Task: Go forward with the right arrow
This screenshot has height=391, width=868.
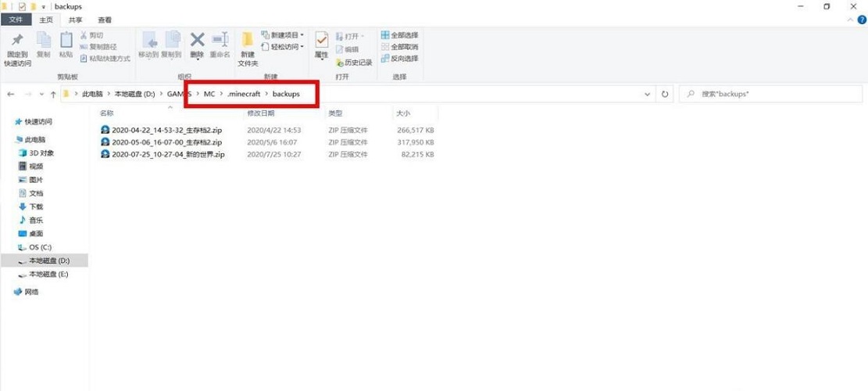Action: (28, 94)
